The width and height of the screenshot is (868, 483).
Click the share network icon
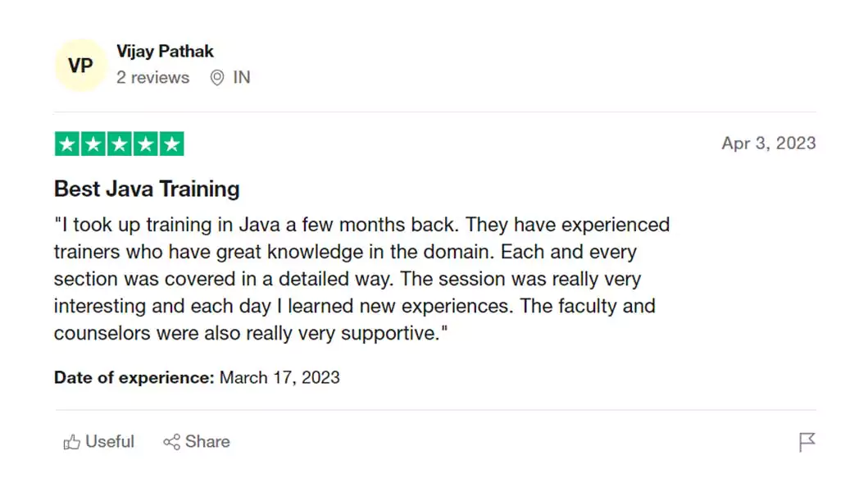coord(171,442)
